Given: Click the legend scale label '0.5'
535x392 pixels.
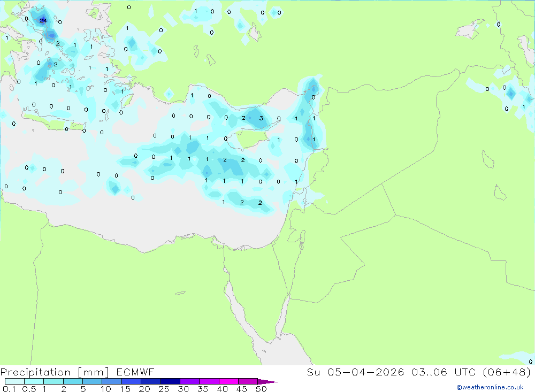Looking at the screenshot, I should [29, 389].
